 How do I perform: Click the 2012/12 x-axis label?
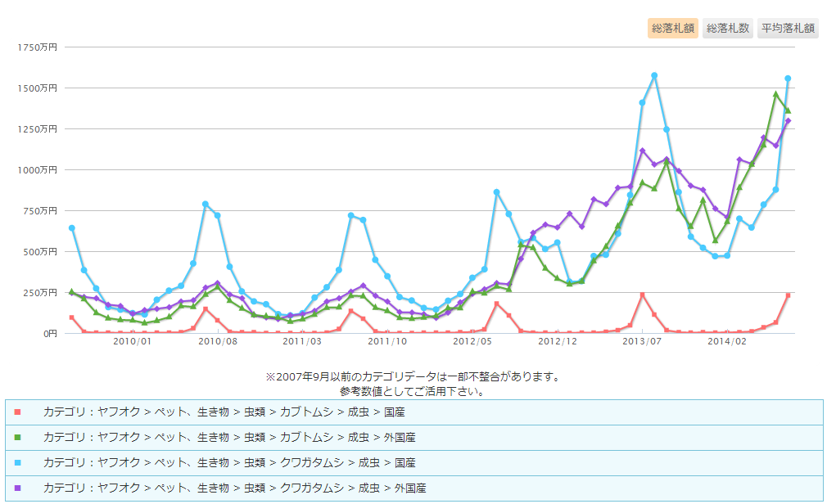(x=558, y=341)
